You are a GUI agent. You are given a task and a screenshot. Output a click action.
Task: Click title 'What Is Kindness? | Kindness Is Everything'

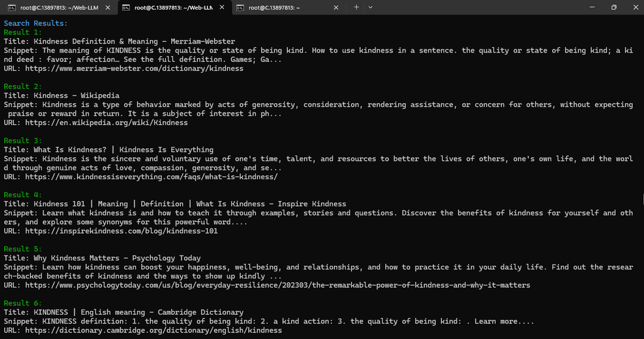[123, 150]
